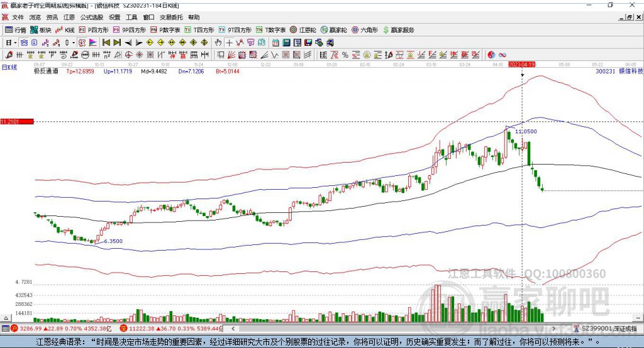Expand the candlestick style dropdown arrow
Screen dimensions: 644x348
pos(74,43)
